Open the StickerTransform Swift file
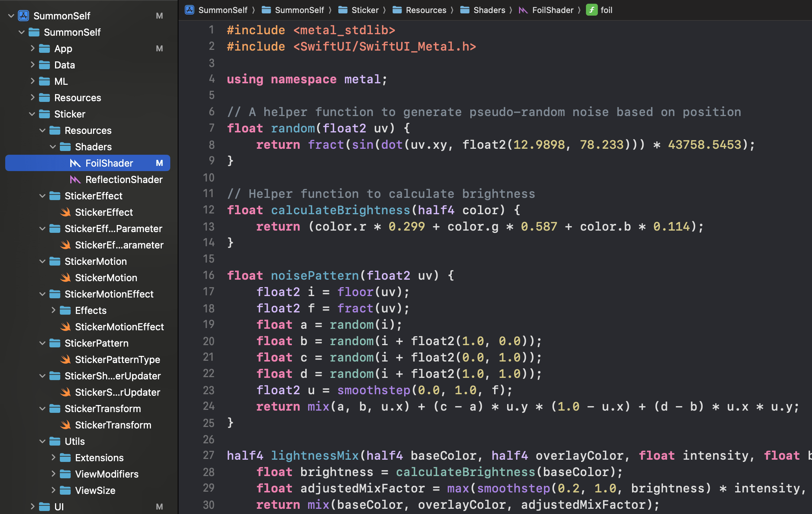This screenshot has width=812, height=514. pyautogui.click(x=113, y=425)
